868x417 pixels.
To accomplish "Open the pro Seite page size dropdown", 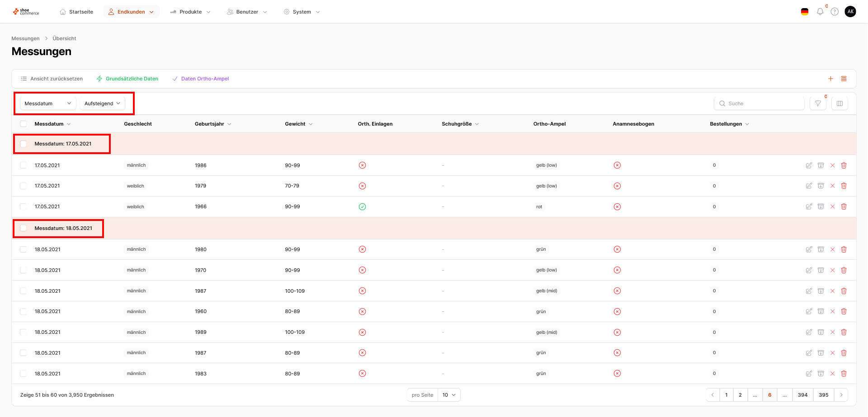I will tap(449, 395).
